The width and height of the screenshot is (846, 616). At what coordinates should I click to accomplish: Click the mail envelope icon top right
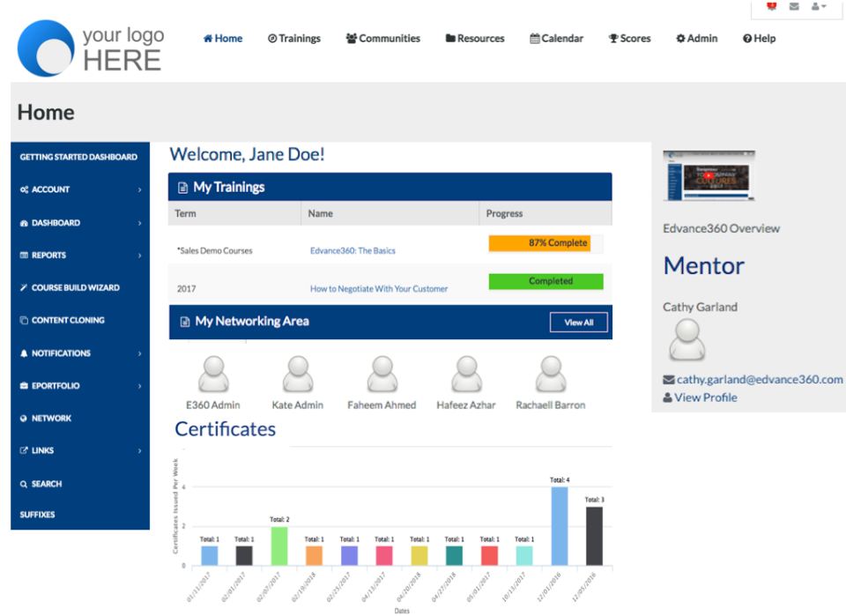coord(793,6)
